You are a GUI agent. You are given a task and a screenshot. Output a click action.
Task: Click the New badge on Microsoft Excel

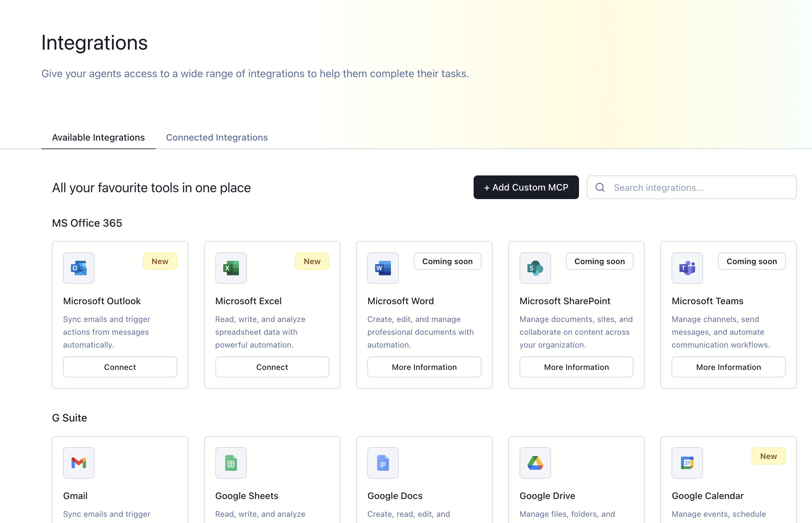(x=312, y=261)
